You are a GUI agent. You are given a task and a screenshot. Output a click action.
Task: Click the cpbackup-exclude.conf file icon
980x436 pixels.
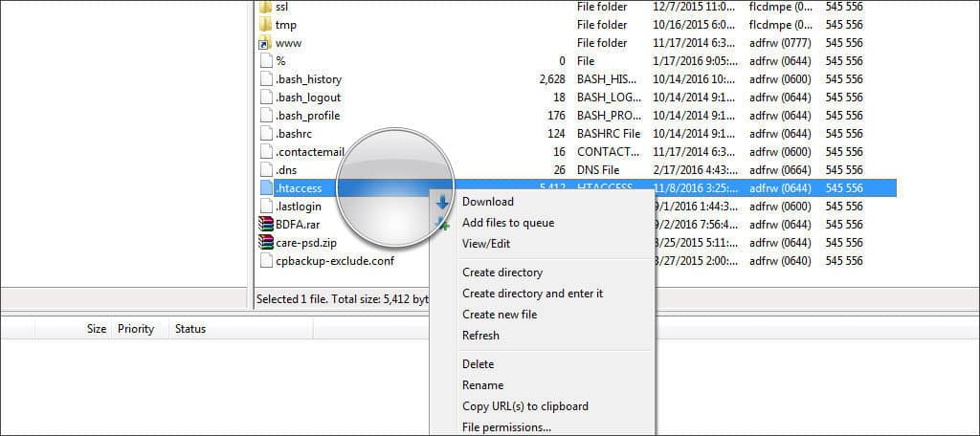click(266, 260)
